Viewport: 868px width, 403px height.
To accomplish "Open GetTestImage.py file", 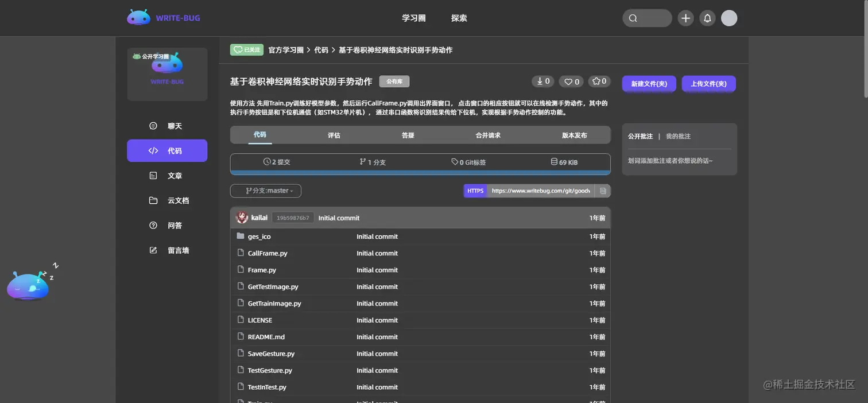I will click(273, 286).
